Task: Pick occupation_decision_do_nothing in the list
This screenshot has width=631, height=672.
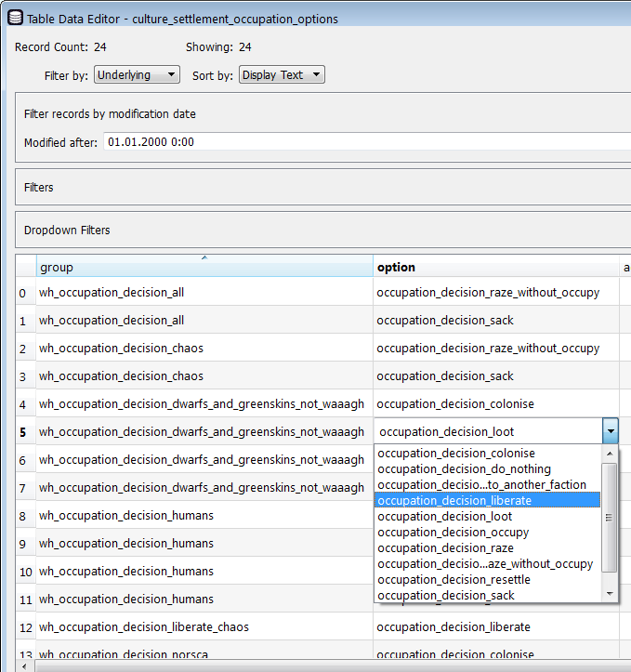Action: point(487,468)
